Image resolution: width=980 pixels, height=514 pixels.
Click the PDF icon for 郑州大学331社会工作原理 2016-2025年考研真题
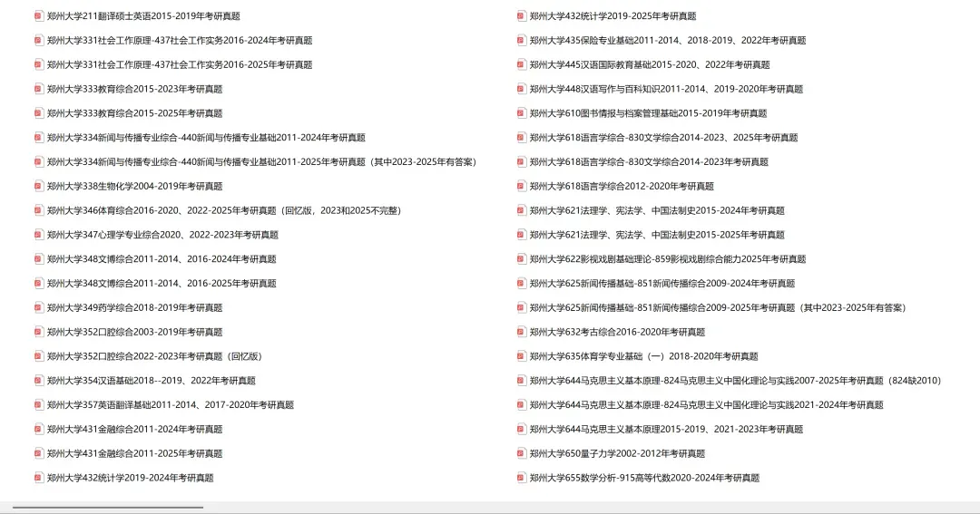(x=39, y=65)
